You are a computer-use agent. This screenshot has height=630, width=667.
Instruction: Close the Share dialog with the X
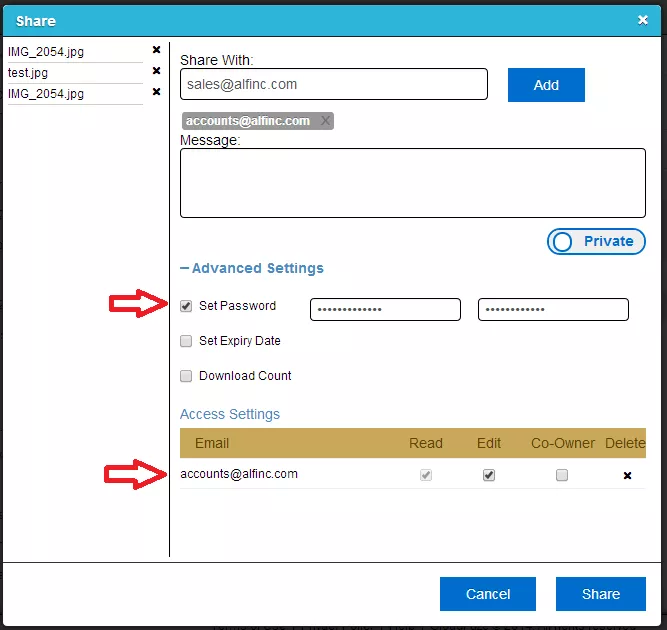[642, 20]
